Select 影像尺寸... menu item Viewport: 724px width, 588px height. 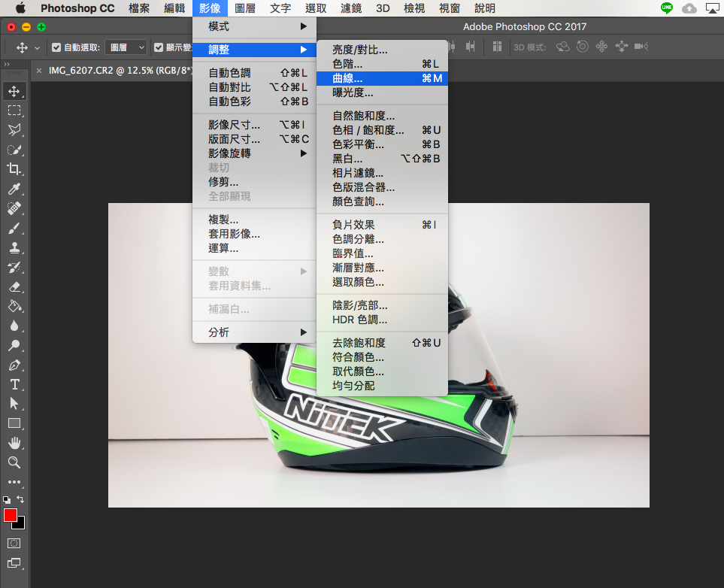pyautogui.click(x=254, y=124)
